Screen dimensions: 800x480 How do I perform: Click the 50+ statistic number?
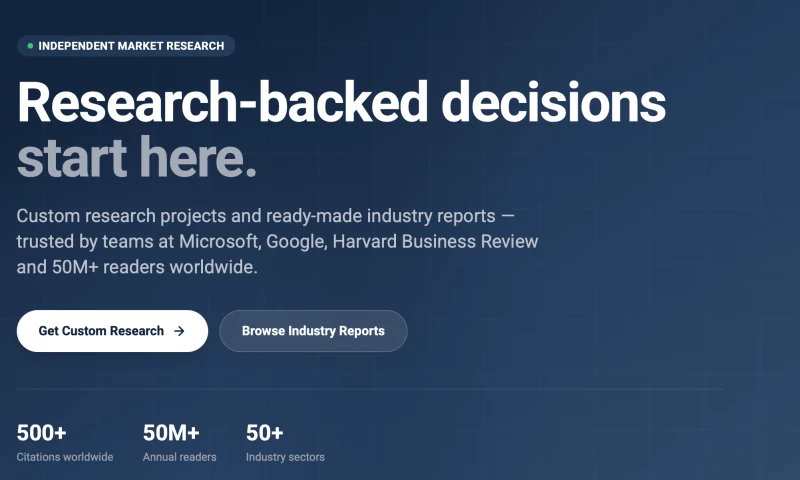[265, 433]
